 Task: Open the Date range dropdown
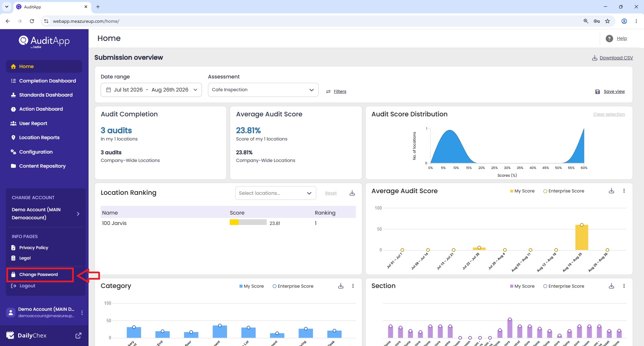pos(151,90)
